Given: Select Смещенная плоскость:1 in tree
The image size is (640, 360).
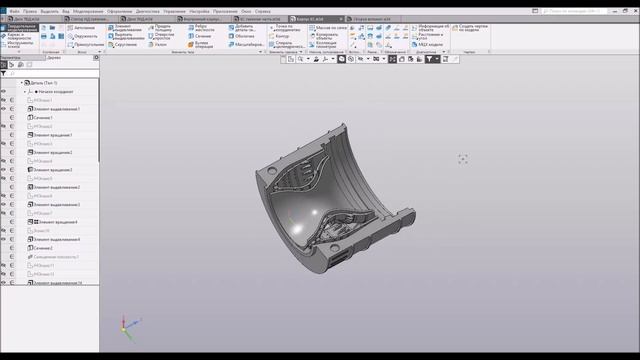Looking at the screenshot, I should [x=53, y=257].
